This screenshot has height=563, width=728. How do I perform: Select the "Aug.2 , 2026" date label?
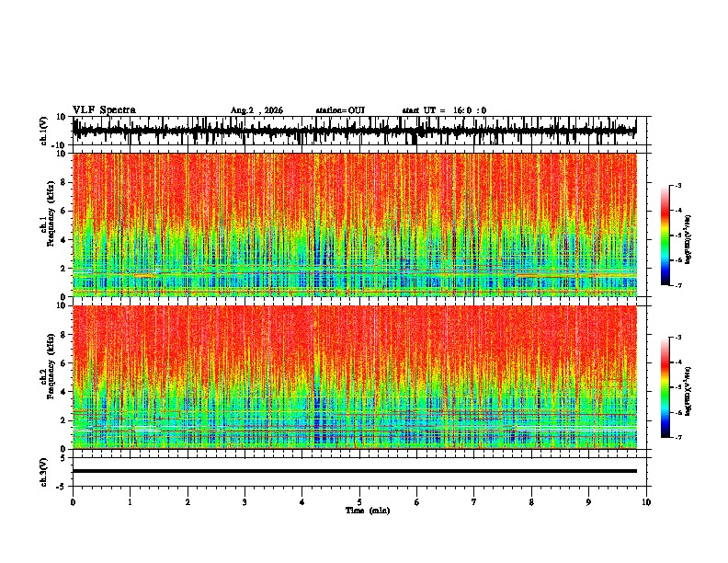coord(256,110)
